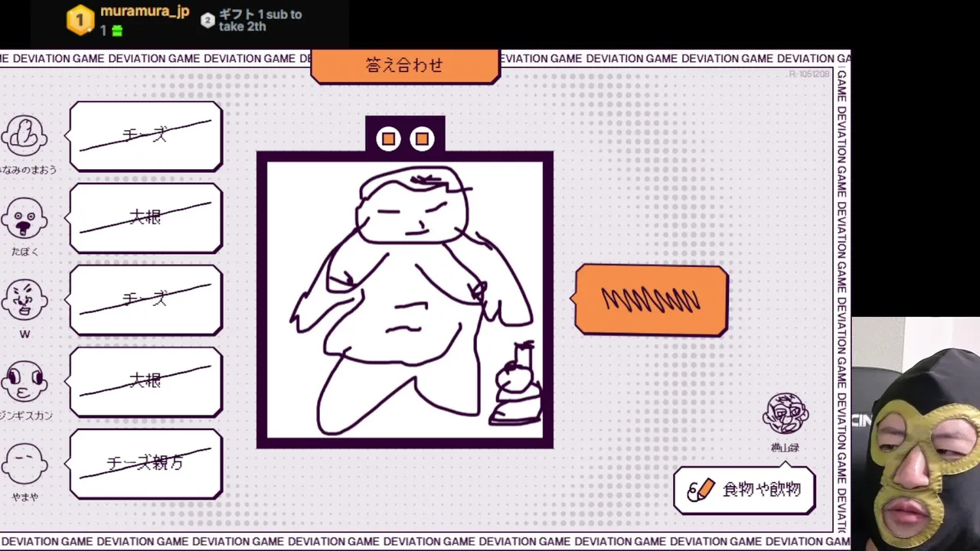Click the 答え合わせ header tab
The width and height of the screenshot is (980, 551).
(x=405, y=66)
